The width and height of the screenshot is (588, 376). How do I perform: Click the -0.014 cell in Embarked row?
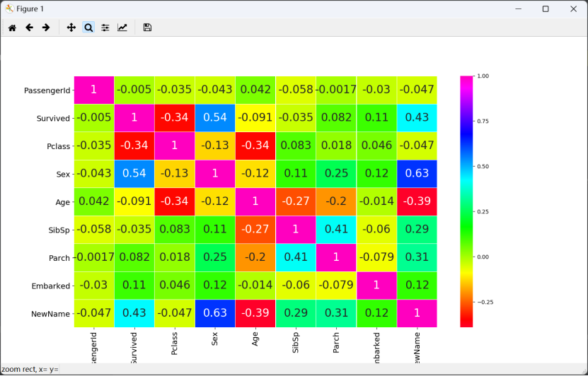coord(255,286)
